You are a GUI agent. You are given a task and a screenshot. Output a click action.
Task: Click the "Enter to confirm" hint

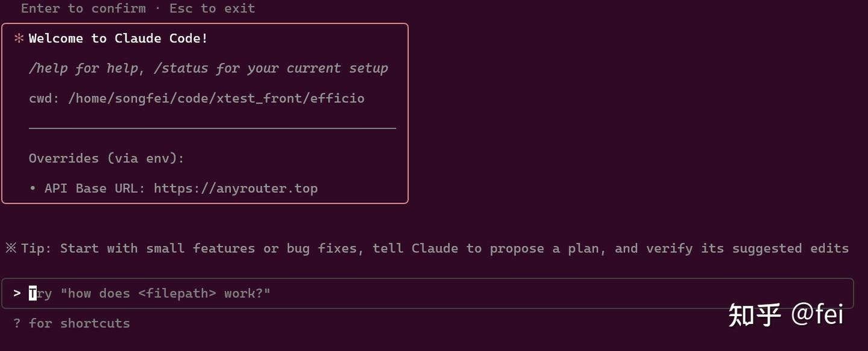coord(83,8)
